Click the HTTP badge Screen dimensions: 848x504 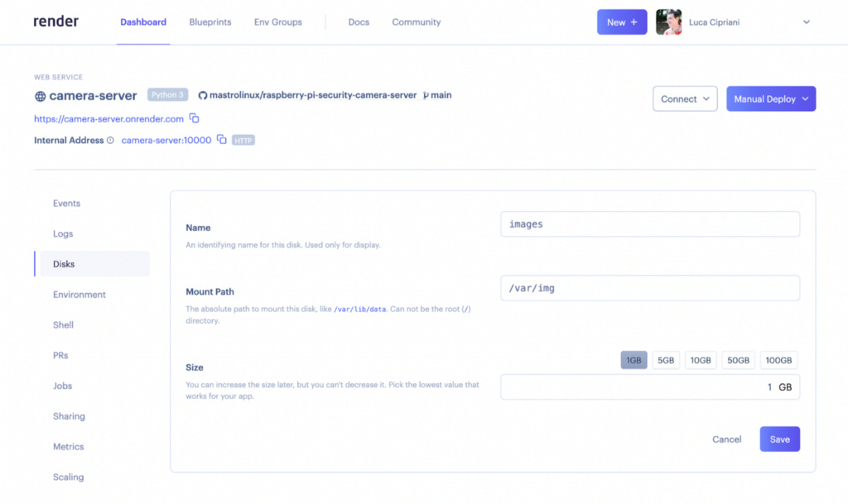[243, 141]
